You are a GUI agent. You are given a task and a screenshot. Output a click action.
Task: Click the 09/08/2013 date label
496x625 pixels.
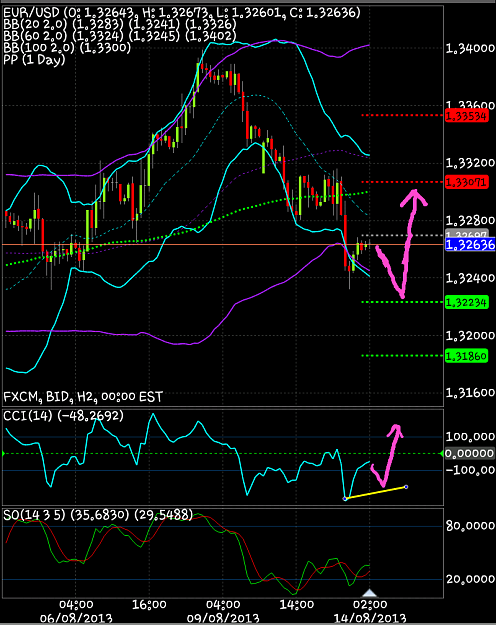[222, 618]
